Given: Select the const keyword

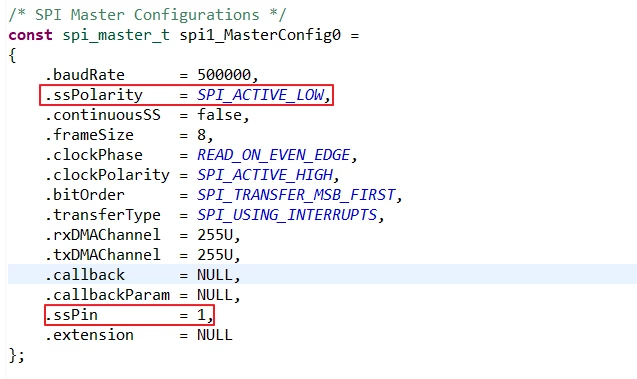Looking at the screenshot, I should 30,35.
